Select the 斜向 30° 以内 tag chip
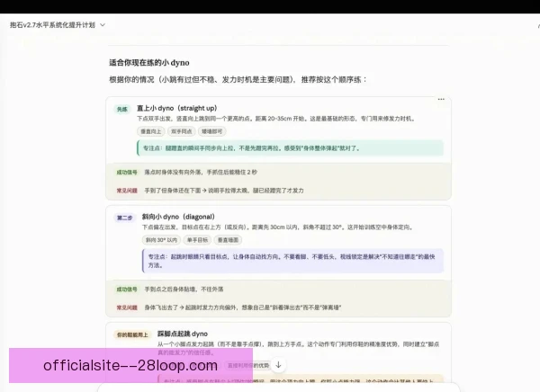The image size is (540, 392). [161, 240]
